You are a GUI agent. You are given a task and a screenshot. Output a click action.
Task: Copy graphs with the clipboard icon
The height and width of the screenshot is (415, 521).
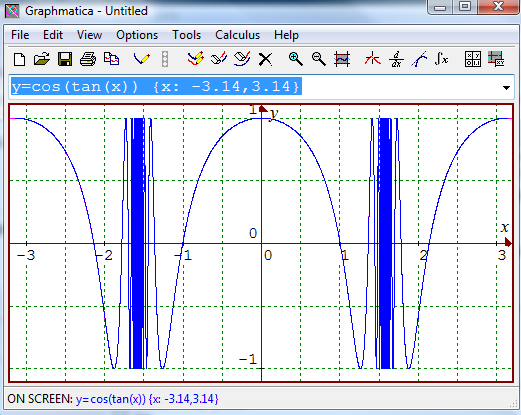(x=111, y=60)
